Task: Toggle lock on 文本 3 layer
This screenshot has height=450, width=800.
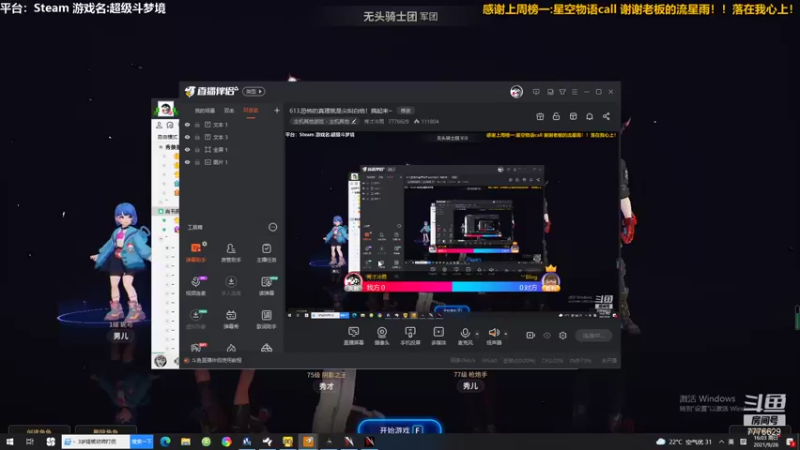Action: [x=197, y=137]
